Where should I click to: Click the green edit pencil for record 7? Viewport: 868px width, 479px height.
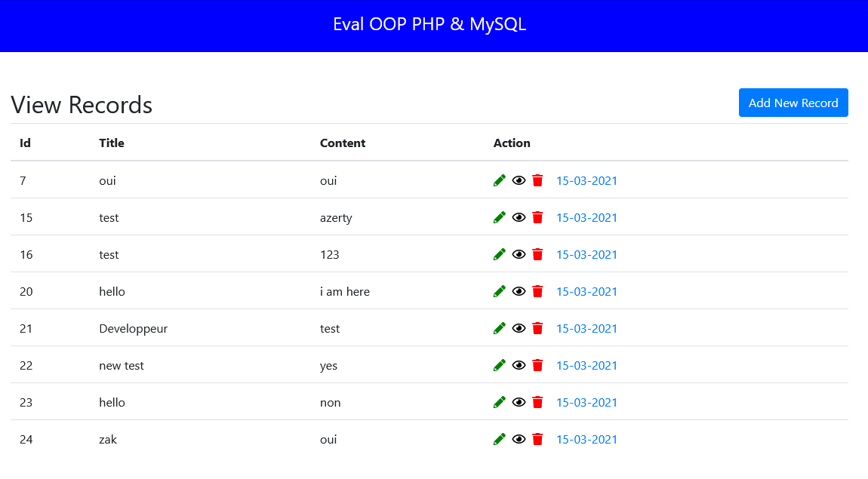pos(499,180)
